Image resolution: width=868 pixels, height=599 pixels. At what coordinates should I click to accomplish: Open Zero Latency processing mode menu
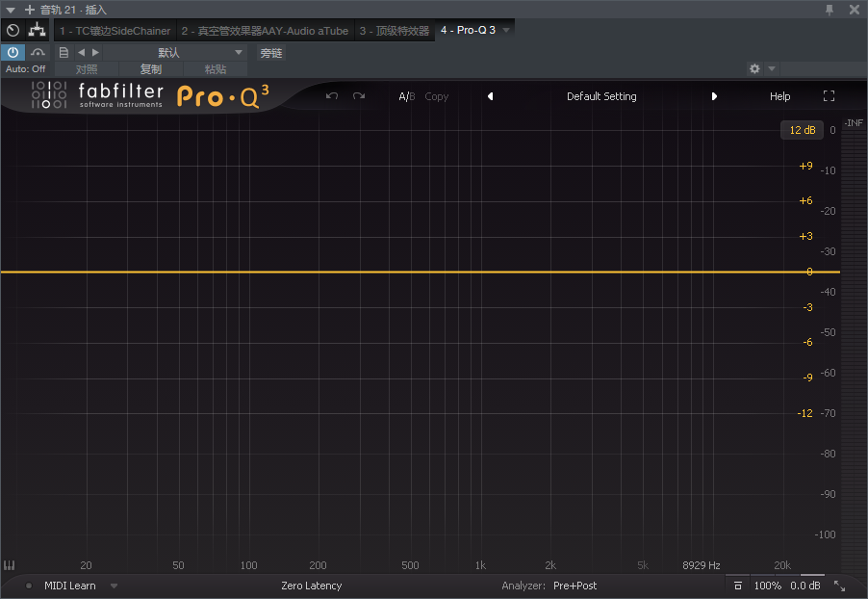tap(311, 586)
